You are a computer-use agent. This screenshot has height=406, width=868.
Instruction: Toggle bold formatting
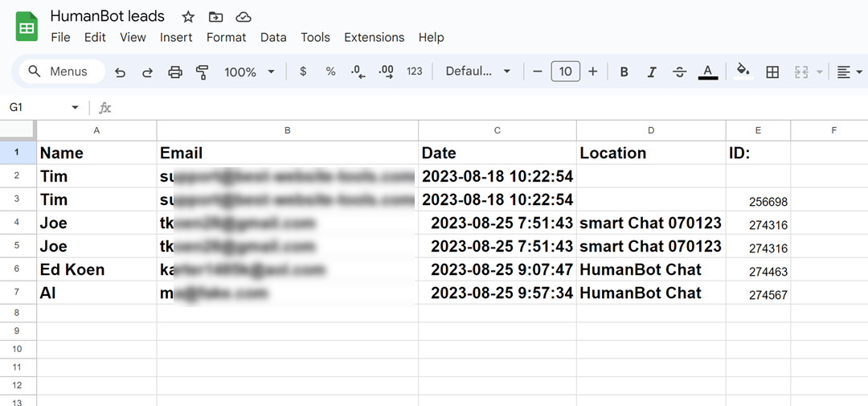click(x=624, y=72)
